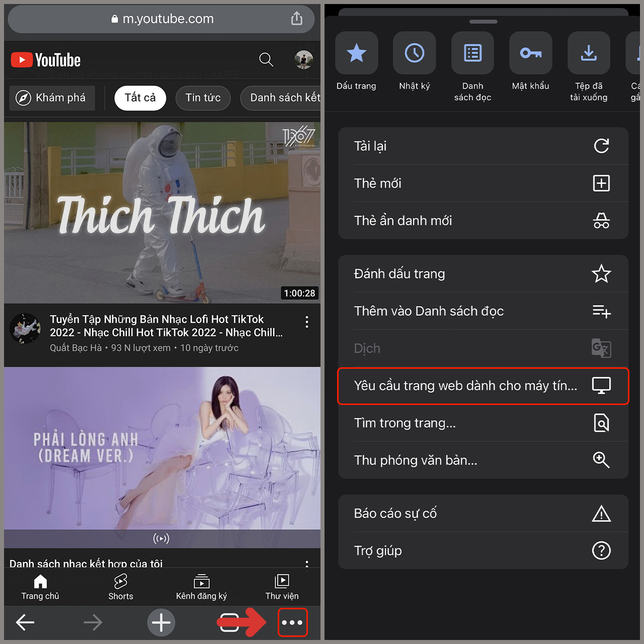Open Kênh đăng ký tab
The width and height of the screenshot is (644, 644).
click(201, 587)
